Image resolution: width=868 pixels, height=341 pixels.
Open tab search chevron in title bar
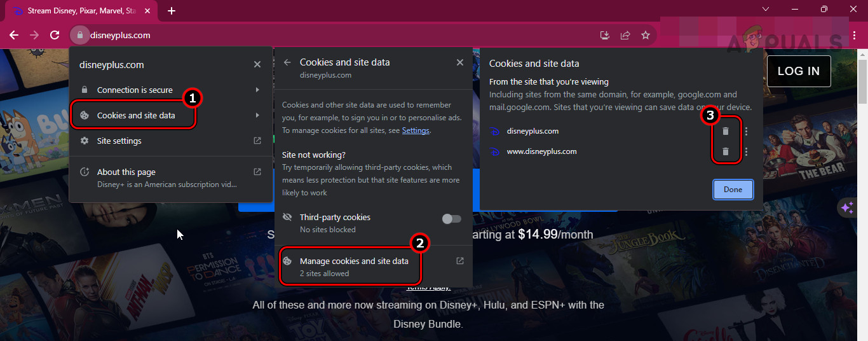click(x=765, y=9)
